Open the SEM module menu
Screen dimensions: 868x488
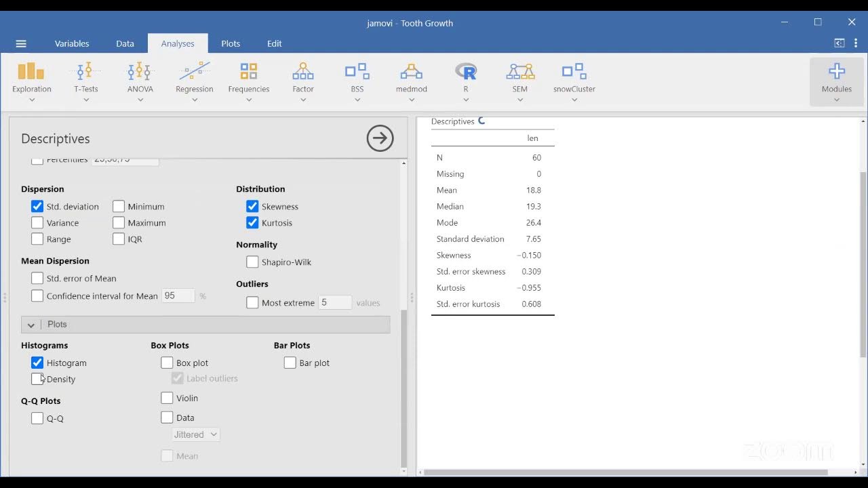click(520, 81)
